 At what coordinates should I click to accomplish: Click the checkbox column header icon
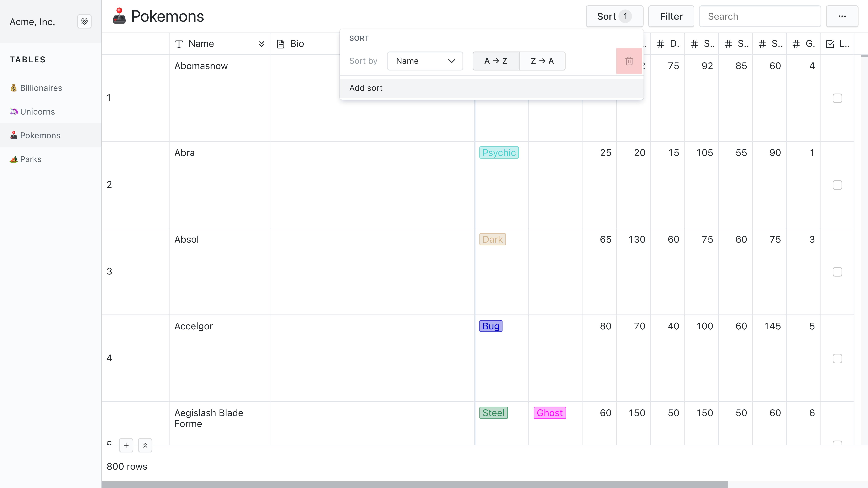point(830,44)
